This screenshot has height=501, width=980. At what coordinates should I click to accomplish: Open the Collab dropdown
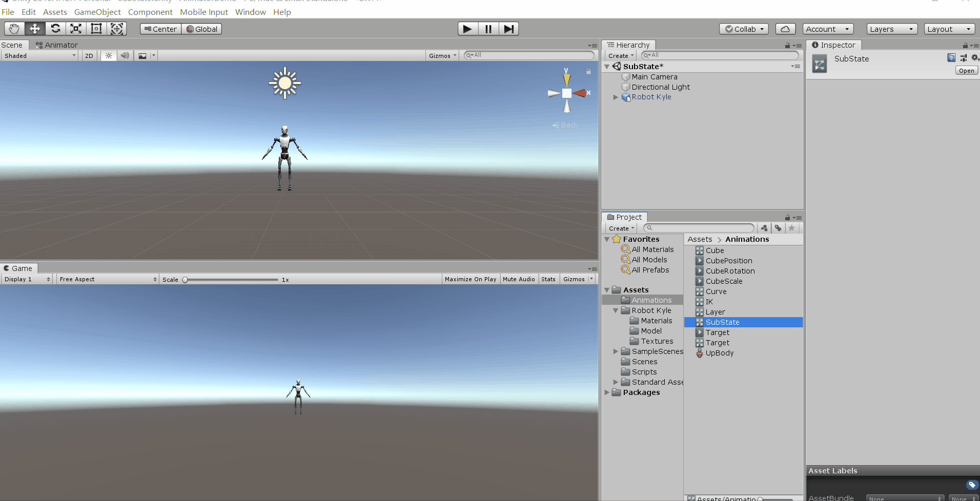pyautogui.click(x=744, y=29)
